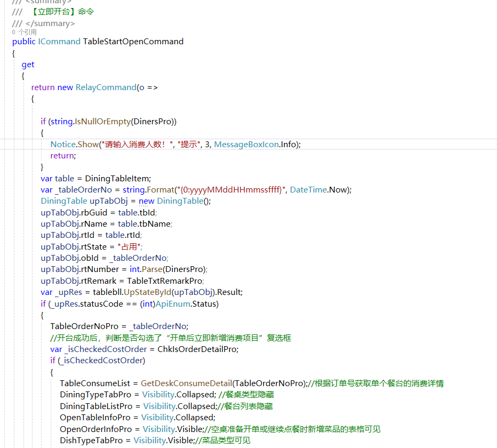Screen dimensions: 497x448
Task: Click the comment '//开台成功后，判断是否勾选了'
Action: click(x=106, y=338)
